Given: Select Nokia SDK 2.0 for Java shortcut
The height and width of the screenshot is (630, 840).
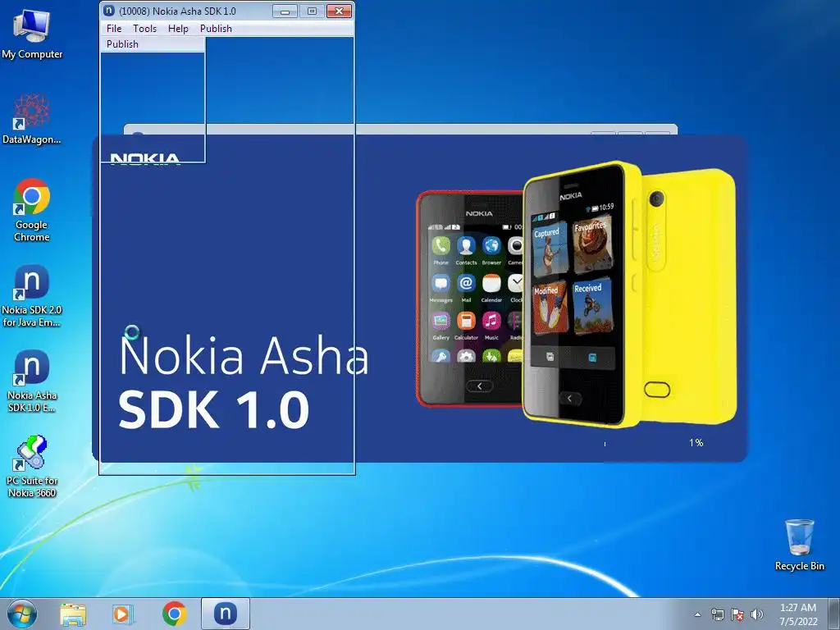Looking at the screenshot, I should point(32,295).
